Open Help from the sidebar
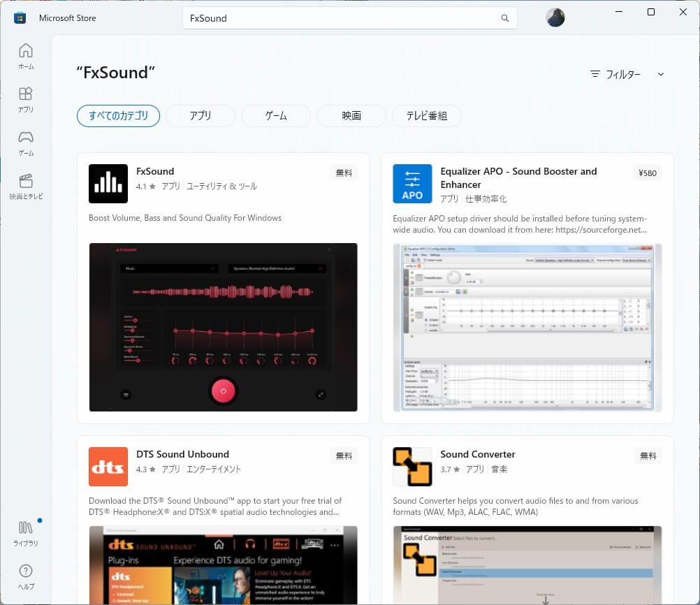 pyautogui.click(x=26, y=576)
